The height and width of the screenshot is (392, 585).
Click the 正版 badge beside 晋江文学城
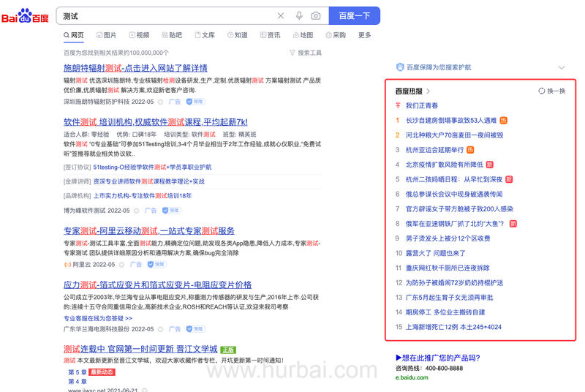point(228,350)
